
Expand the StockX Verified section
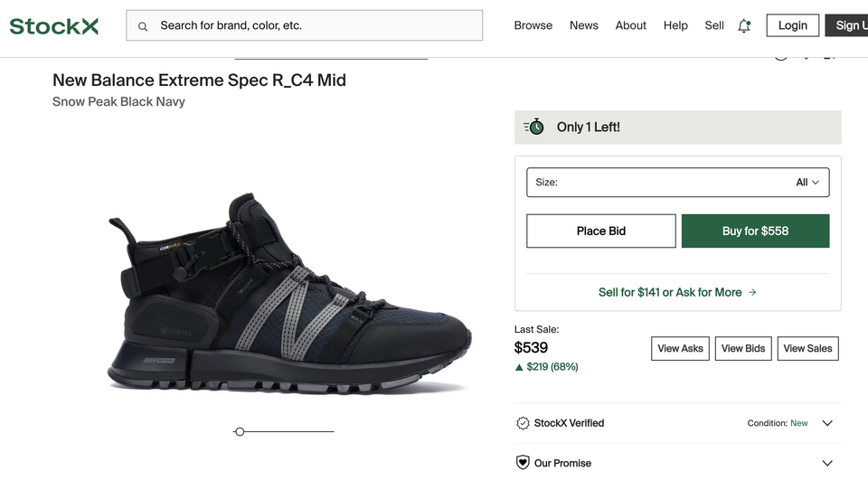tap(826, 423)
